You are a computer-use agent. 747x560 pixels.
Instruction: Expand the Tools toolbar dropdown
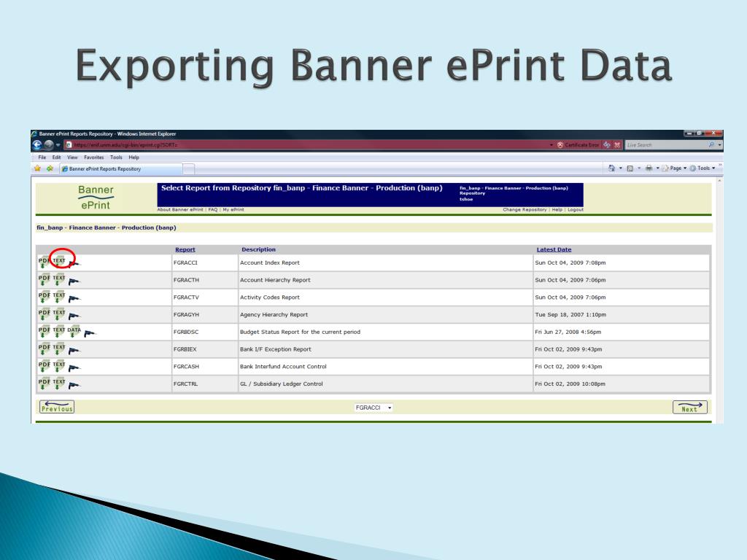click(x=703, y=168)
